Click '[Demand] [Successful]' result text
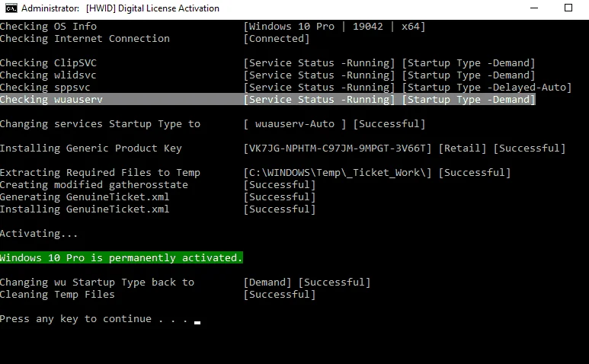 (x=307, y=283)
